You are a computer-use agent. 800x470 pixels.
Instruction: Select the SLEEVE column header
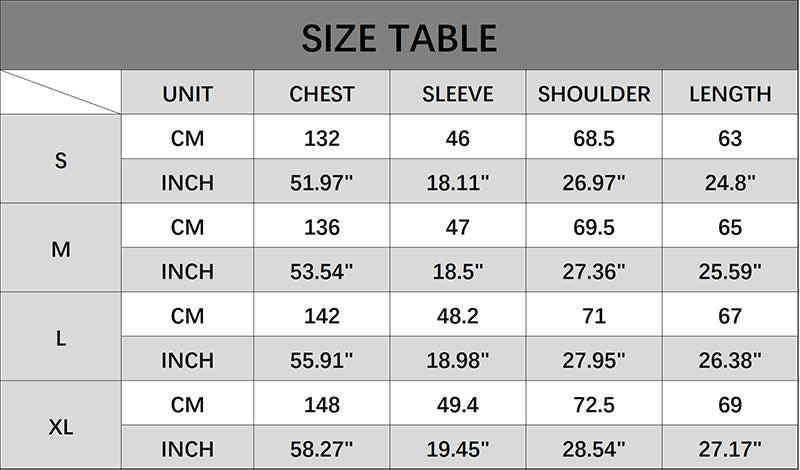(x=458, y=94)
